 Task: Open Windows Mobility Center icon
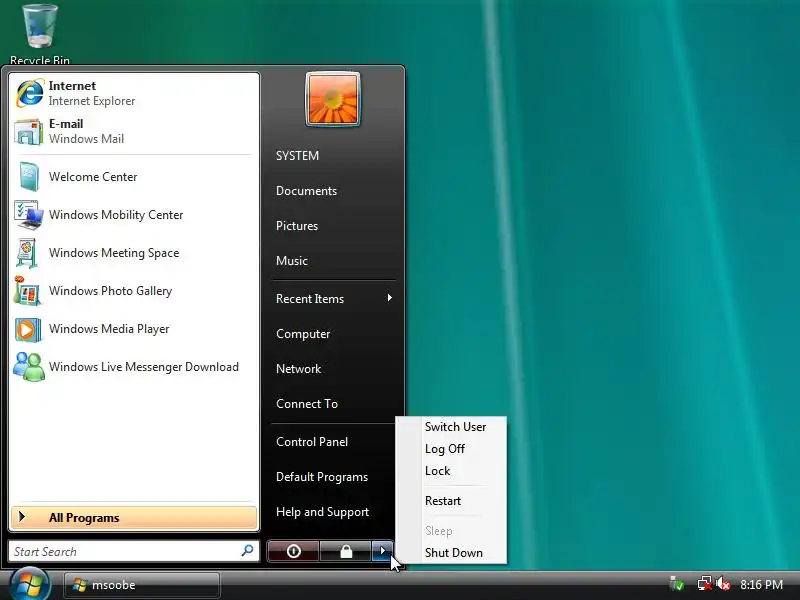click(28, 215)
